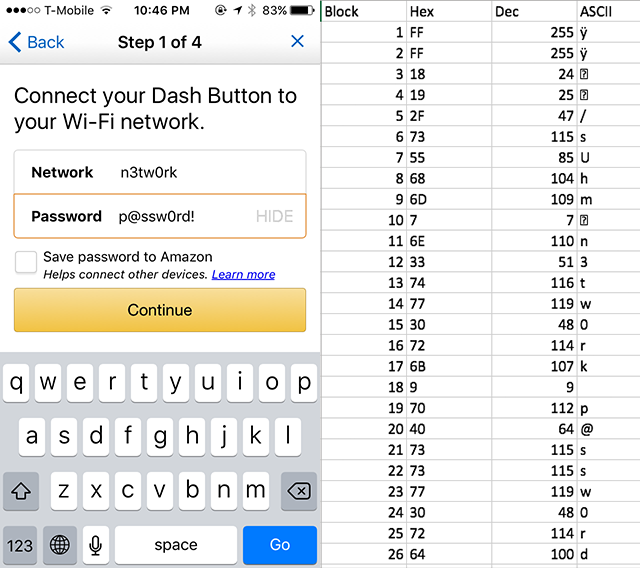Select Dec cell 51 in block 12
640x568 pixels.
[534, 262]
